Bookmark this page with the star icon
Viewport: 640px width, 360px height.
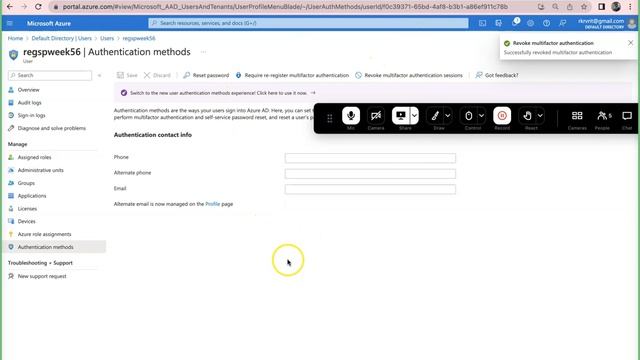(x=584, y=7)
